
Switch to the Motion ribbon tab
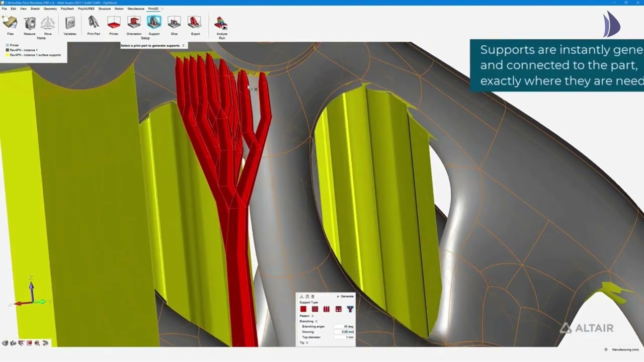point(119,9)
